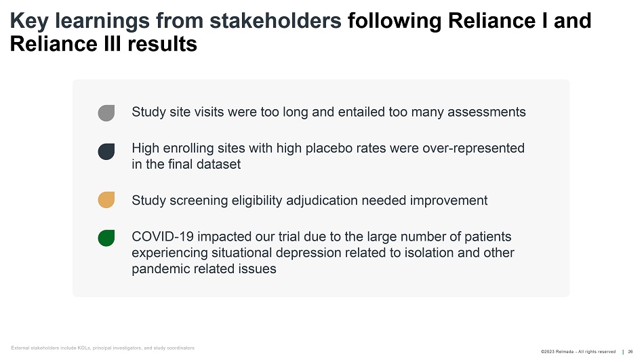Click the "pandemic related issues" line
This screenshot has width=644, height=362.
click(x=203, y=269)
